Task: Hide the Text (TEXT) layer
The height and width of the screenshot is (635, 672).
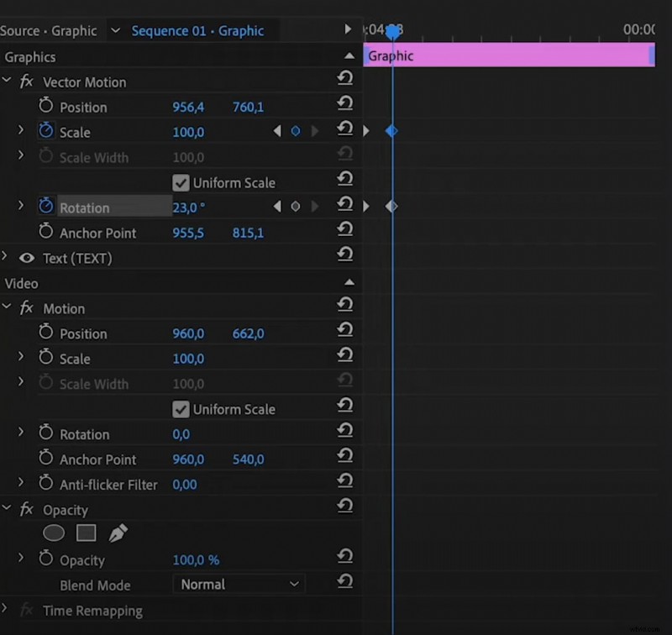Action: coord(26,259)
